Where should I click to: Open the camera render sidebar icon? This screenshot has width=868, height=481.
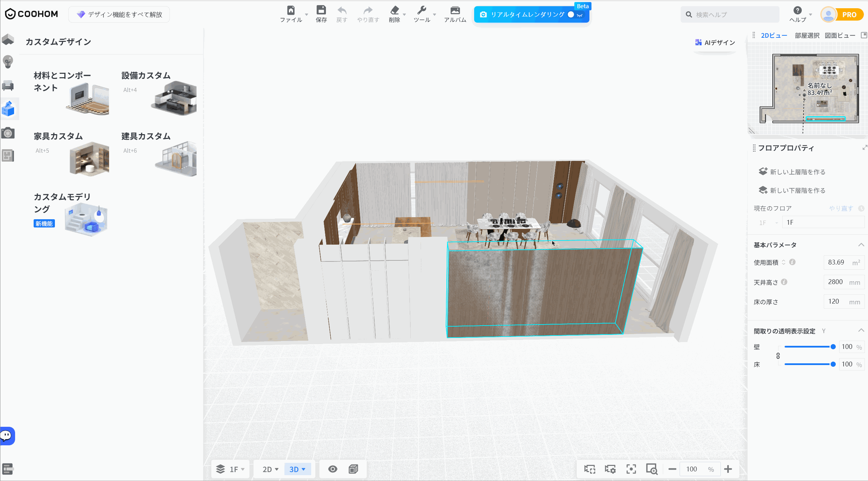[8, 133]
